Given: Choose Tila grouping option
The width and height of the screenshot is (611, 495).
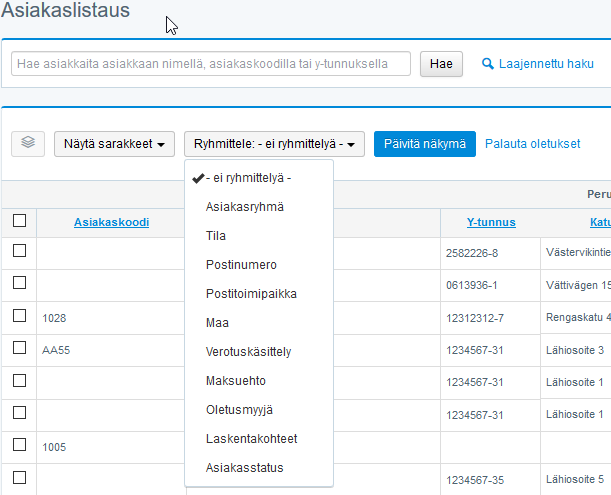Looking at the screenshot, I should pyautogui.click(x=259, y=236).
